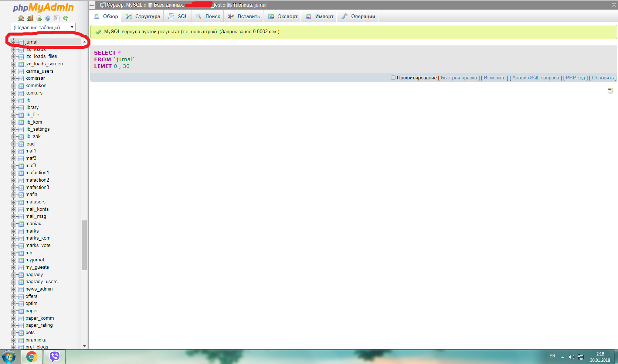Collapse the navigation panel with left arrow

(92, 5)
